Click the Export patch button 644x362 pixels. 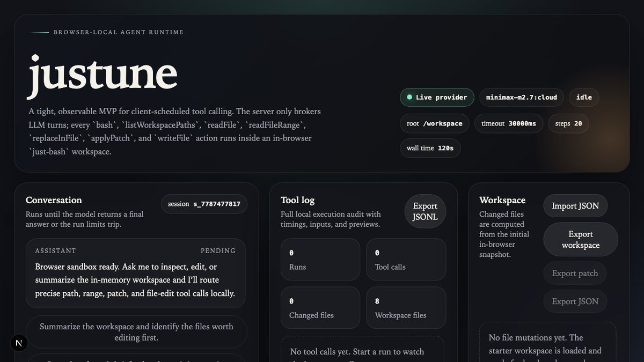[x=575, y=273]
